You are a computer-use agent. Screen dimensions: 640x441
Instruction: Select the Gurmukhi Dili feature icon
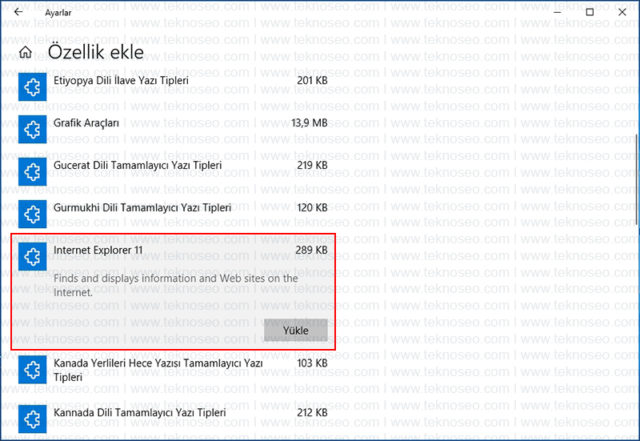32,214
